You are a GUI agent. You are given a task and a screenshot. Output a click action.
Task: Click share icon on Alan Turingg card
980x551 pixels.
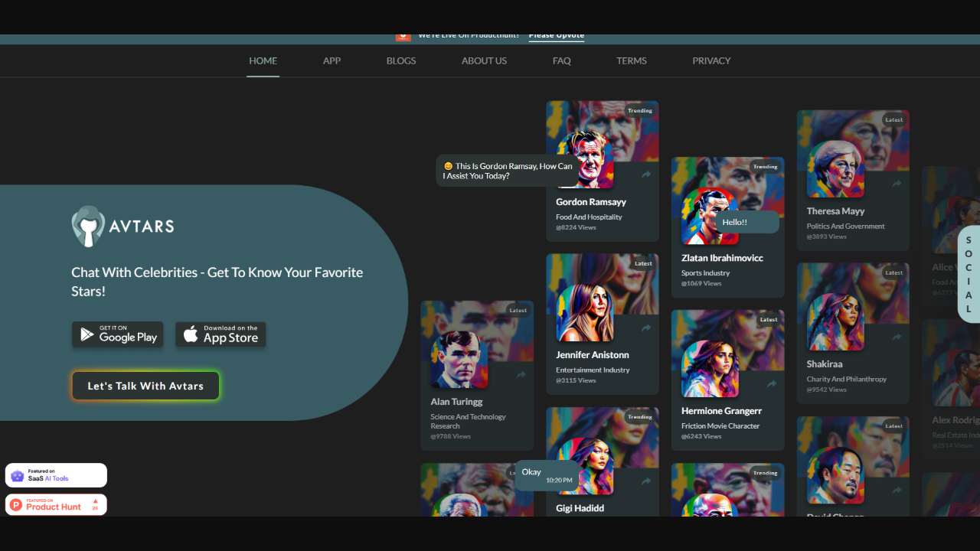pyautogui.click(x=521, y=374)
